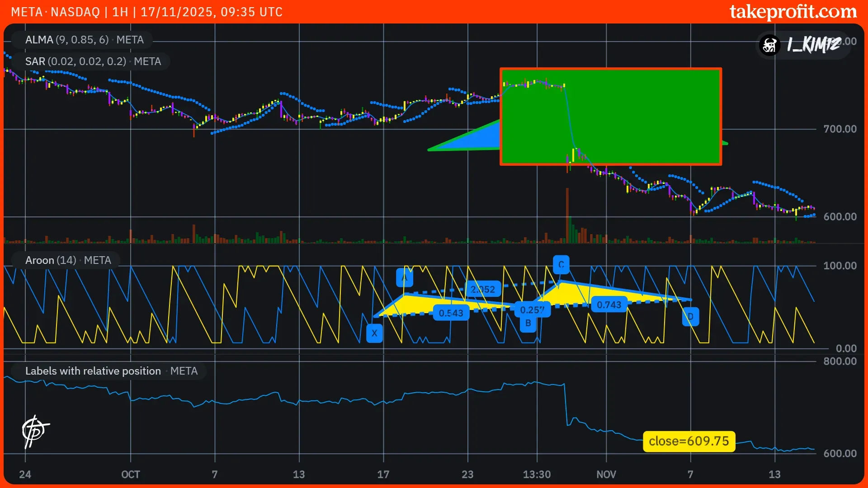Click the B point marker of the pattern

pyautogui.click(x=528, y=324)
